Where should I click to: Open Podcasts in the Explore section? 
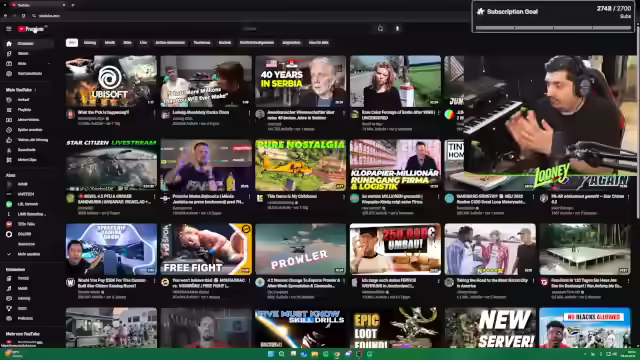(25, 318)
